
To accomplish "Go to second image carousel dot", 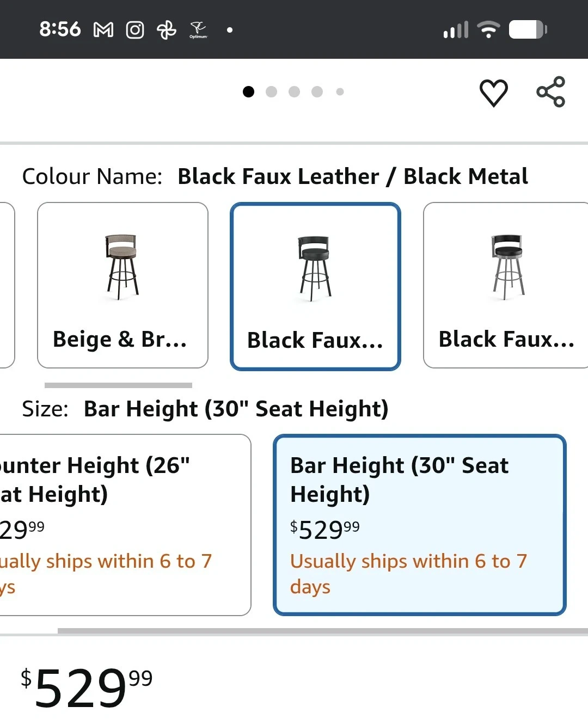I will [x=271, y=92].
